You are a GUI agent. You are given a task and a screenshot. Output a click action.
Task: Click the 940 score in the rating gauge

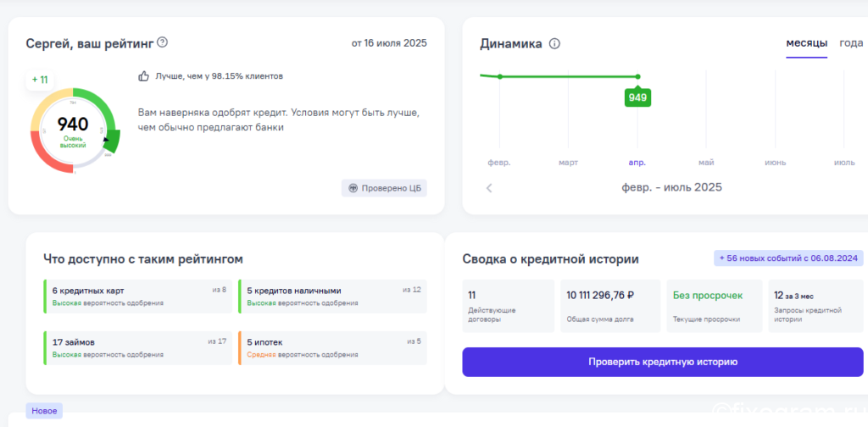pos(73,124)
